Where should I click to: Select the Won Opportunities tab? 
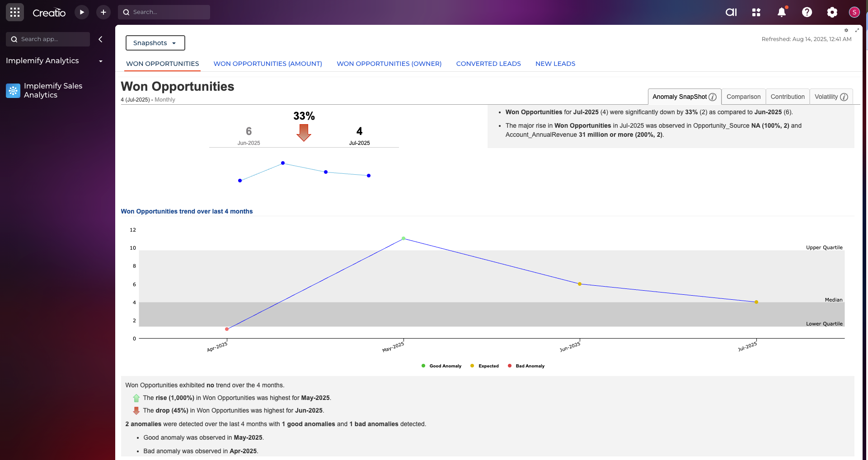click(x=163, y=64)
